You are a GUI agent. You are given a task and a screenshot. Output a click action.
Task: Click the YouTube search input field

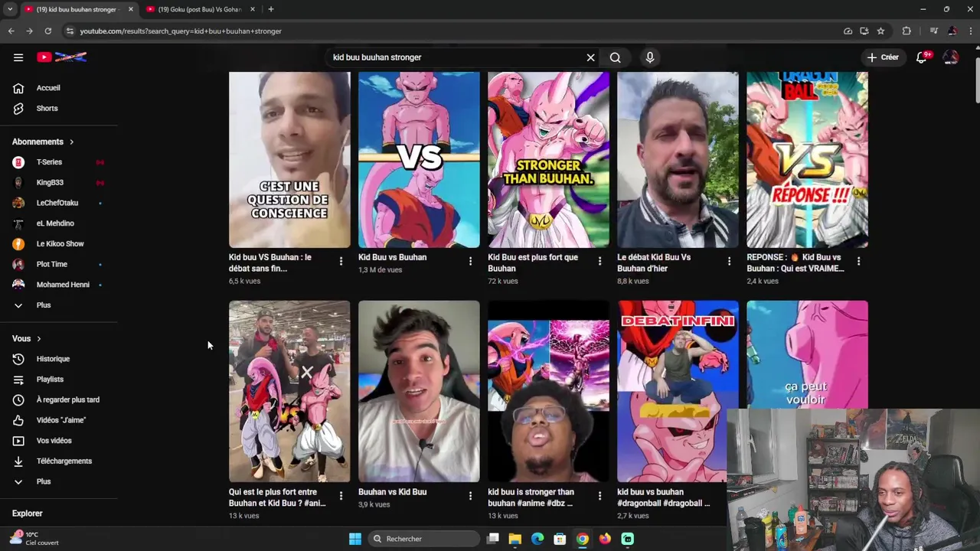(456, 57)
